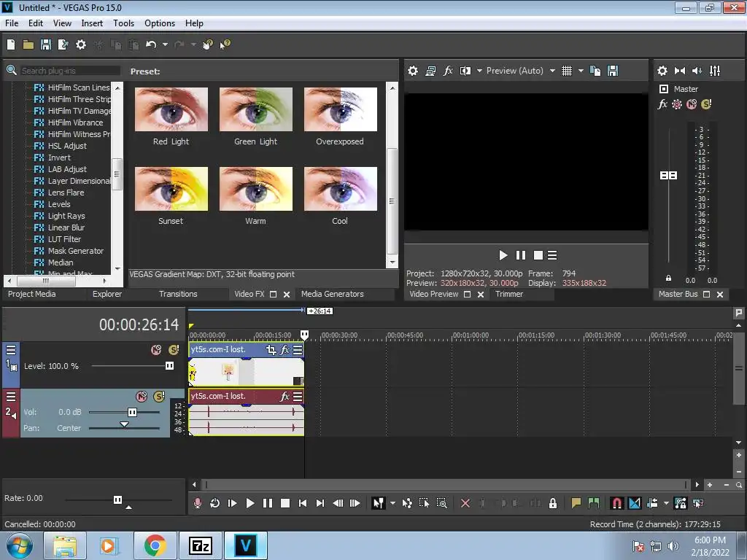Screen dimensions: 747x560
Task: Solo audio track 2
Action: 158,396
